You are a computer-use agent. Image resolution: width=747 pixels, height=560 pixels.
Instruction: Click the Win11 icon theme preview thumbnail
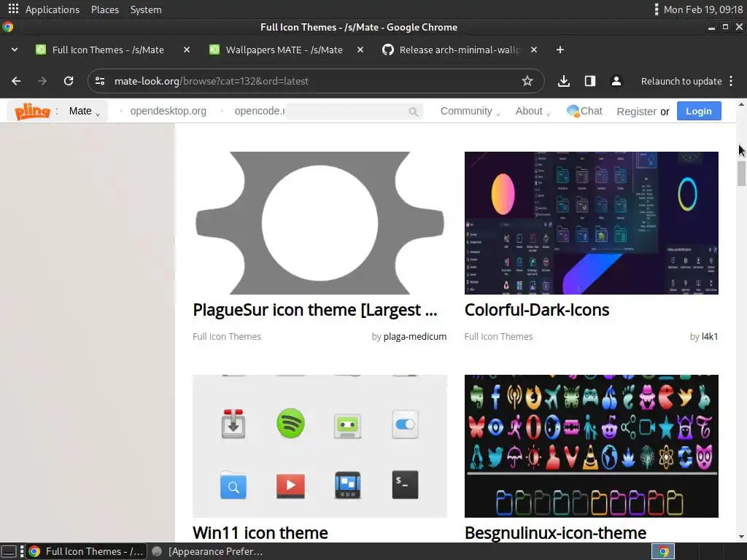point(320,446)
